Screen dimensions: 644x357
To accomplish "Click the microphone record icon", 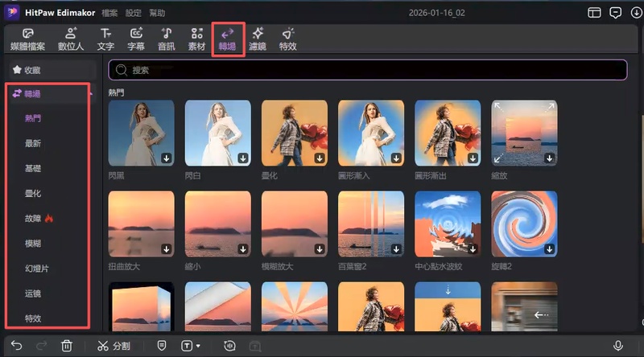I will (x=618, y=346).
